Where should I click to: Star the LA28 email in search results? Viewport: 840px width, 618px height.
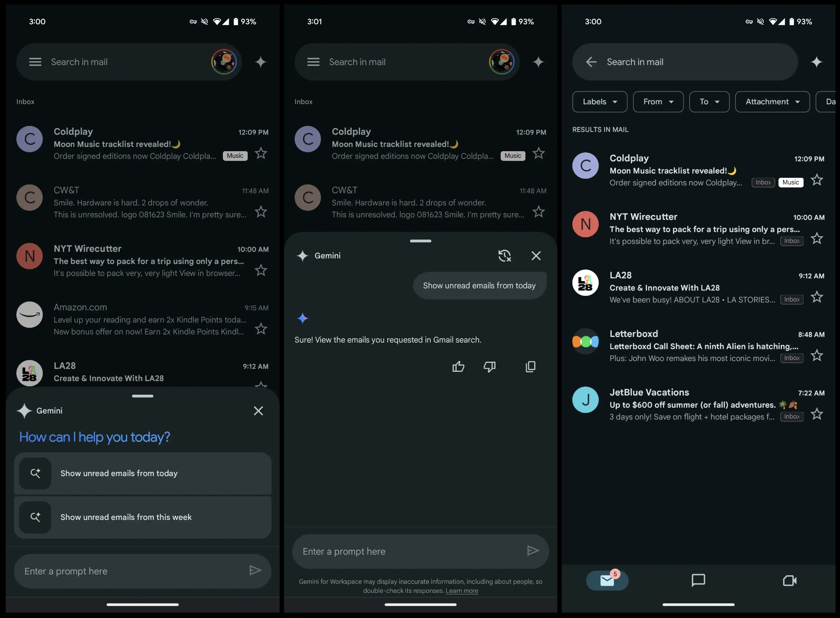[817, 297]
